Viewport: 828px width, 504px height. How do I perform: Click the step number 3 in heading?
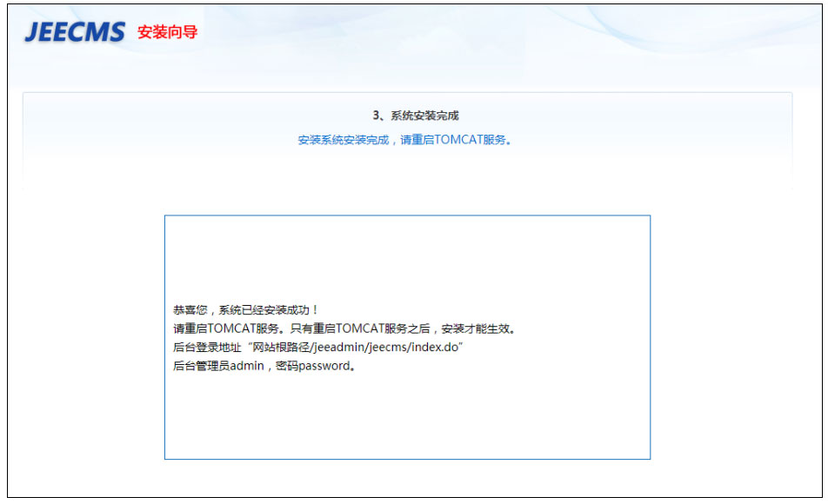pos(376,116)
